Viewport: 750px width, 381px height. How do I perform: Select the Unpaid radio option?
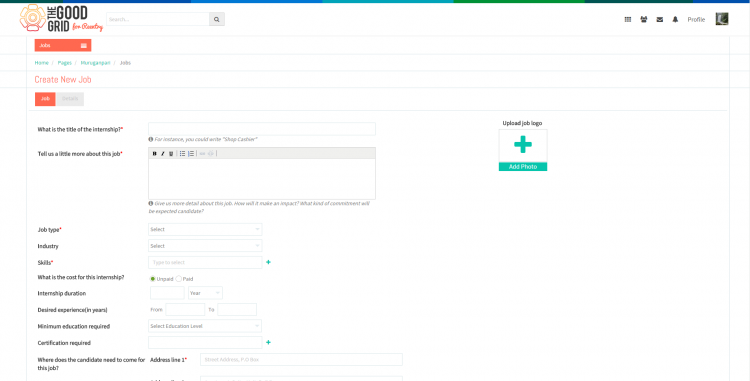pyautogui.click(x=153, y=279)
